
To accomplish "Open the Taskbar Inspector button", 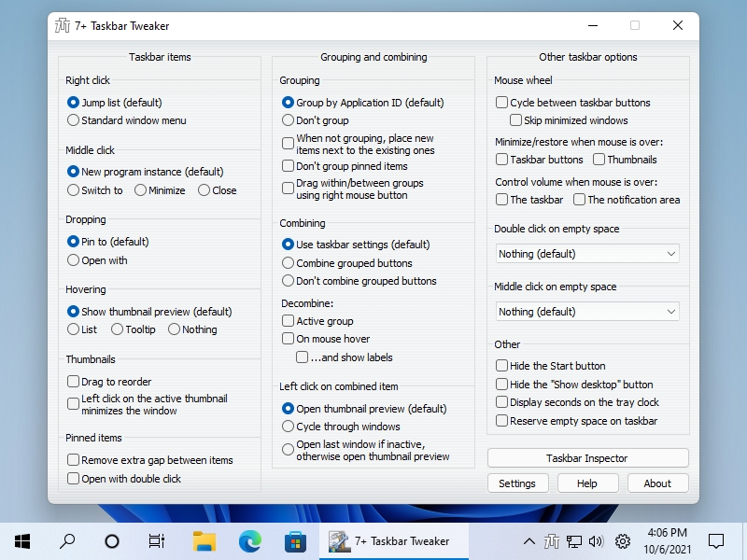I will [588, 458].
